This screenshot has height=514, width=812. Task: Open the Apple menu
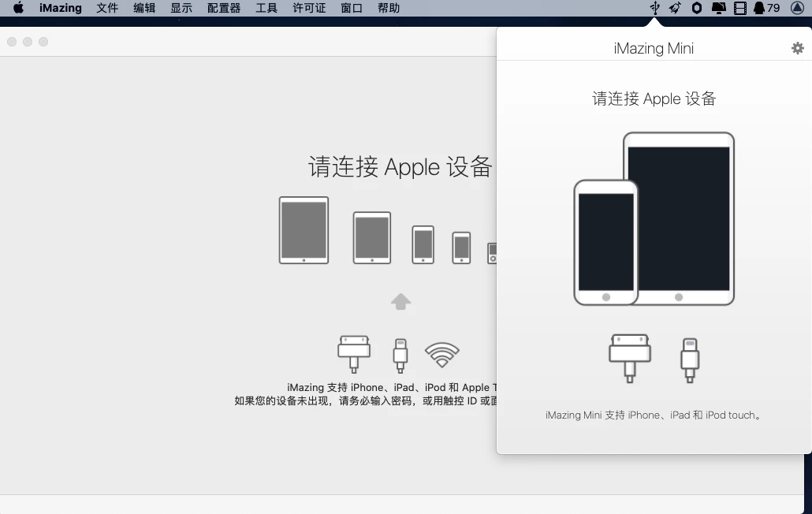click(18, 8)
